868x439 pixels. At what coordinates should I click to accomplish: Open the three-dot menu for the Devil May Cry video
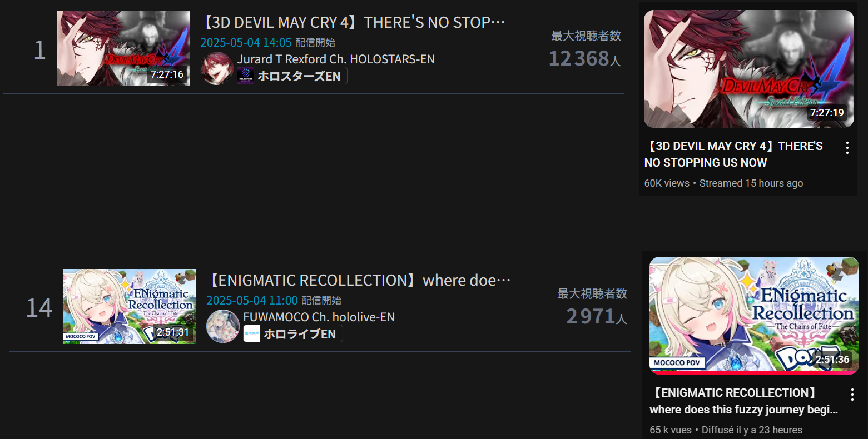pyautogui.click(x=847, y=148)
